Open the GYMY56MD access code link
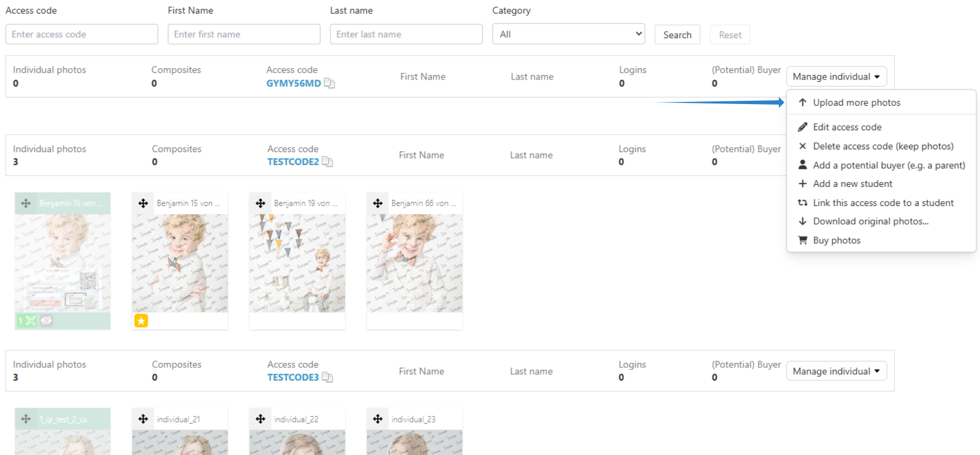Viewport: 980px width, 455px height. [293, 83]
